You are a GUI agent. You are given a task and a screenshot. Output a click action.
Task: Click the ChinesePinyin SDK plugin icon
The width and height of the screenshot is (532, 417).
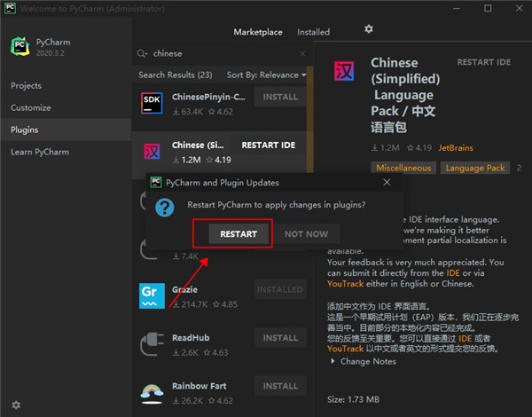[152, 103]
